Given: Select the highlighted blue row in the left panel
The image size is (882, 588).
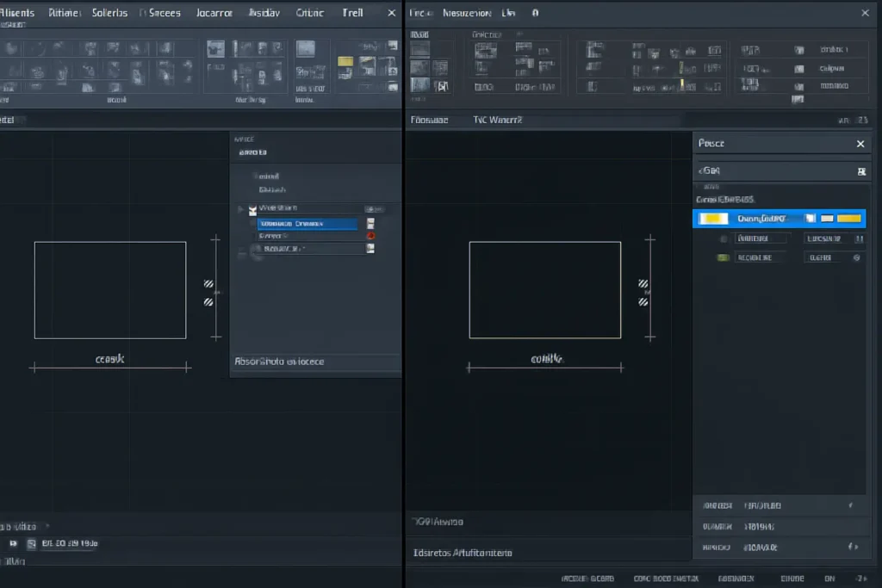Looking at the screenshot, I should (307, 223).
